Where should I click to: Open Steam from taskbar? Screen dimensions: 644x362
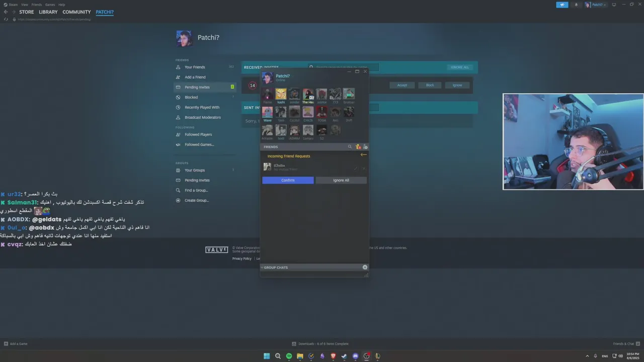(344, 356)
